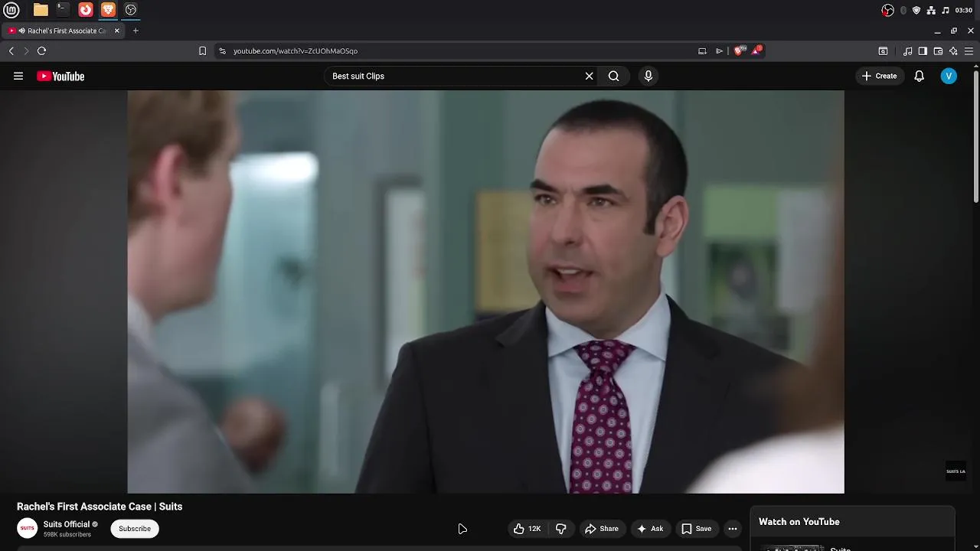The width and height of the screenshot is (980, 551).
Task: Open the cast/install icon in address bar
Action: (702, 51)
